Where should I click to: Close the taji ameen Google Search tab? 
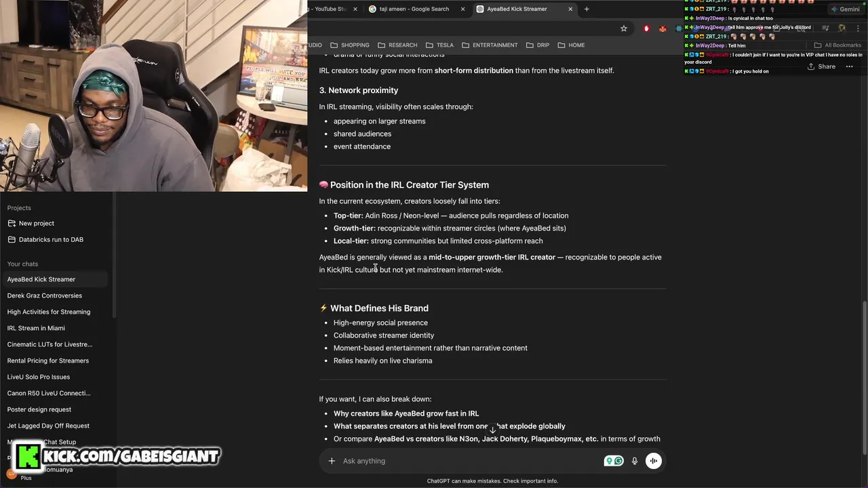(463, 9)
